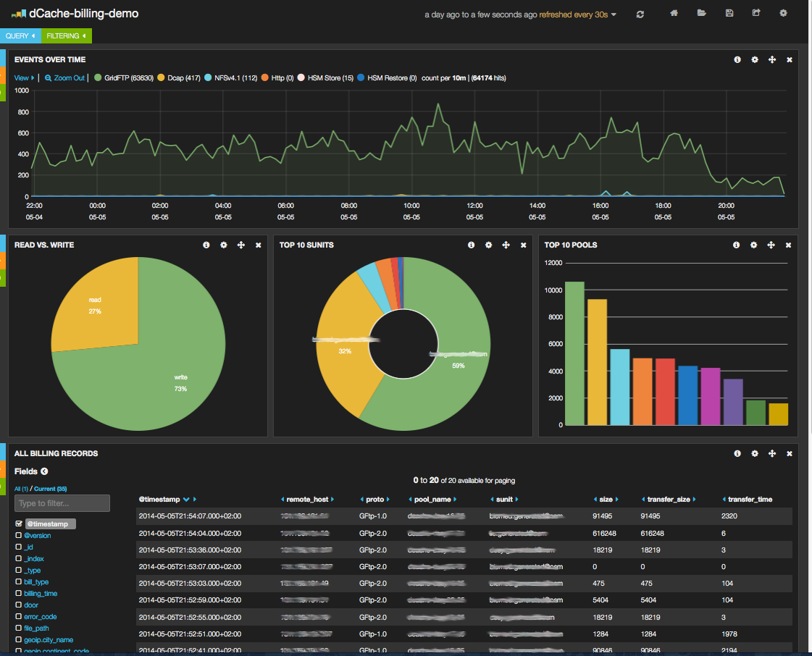Remove the Events Over Time panel

tap(790, 59)
